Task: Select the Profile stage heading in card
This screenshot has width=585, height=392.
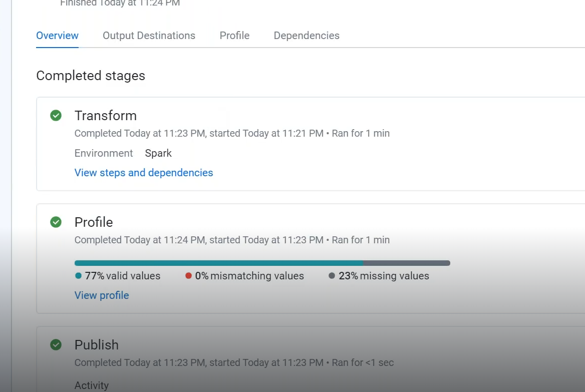Action: pos(94,222)
